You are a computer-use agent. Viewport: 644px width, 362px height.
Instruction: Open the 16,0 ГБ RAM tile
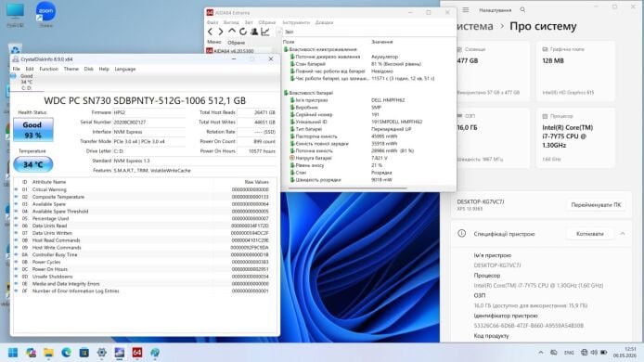[491, 137]
